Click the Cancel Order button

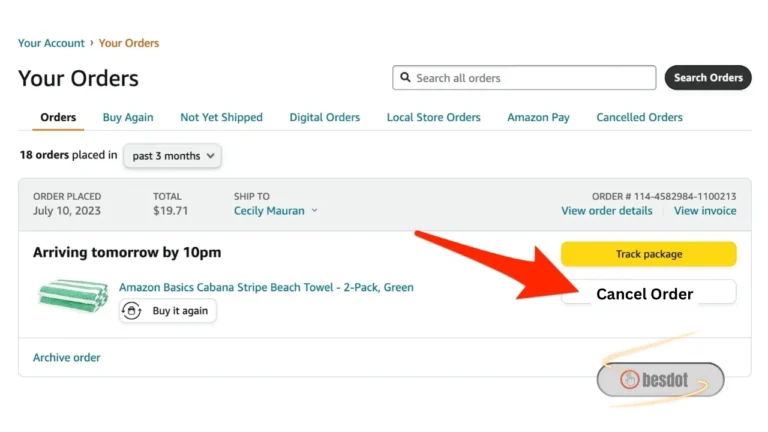pyautogui.click(x=648, y=293)
